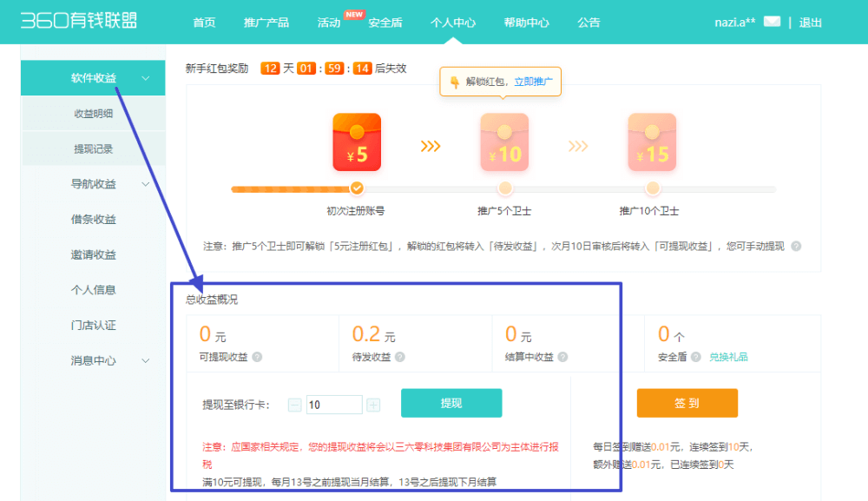
Task: Click help icon next to 可提现收益
Action: [x=258, y=357]
